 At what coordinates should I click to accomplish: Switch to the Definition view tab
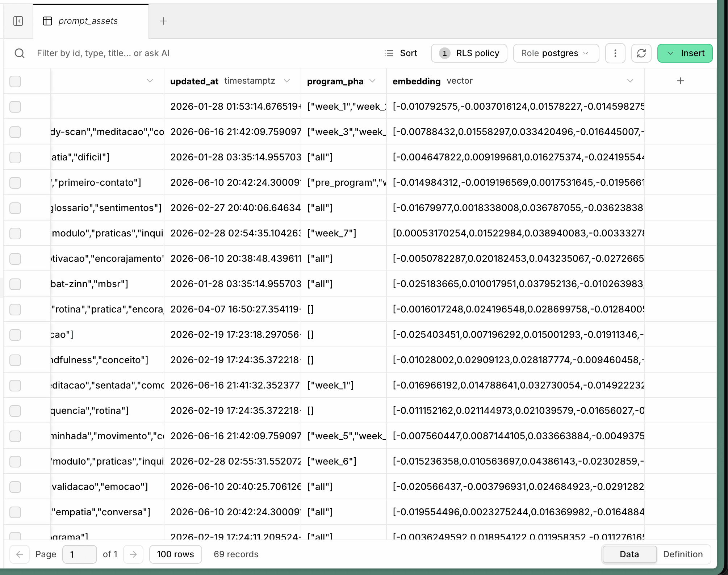(683, 554)
